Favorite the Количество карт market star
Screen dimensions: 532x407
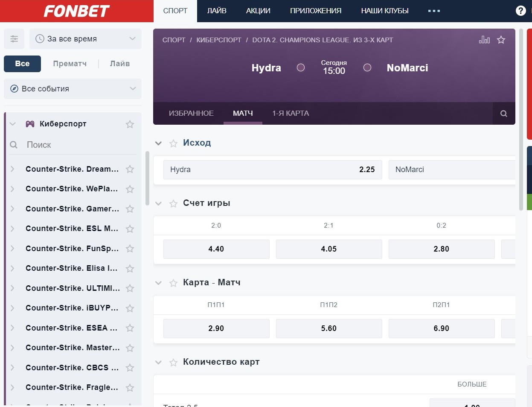[x=173, y=363]
